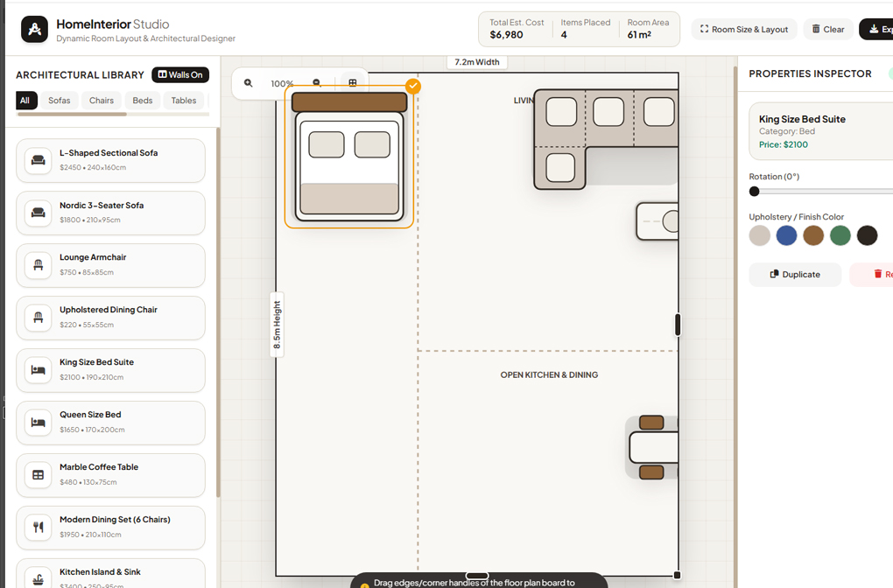Switch to the Sofas category tab

pyautogui.click(x=60, y=100)
